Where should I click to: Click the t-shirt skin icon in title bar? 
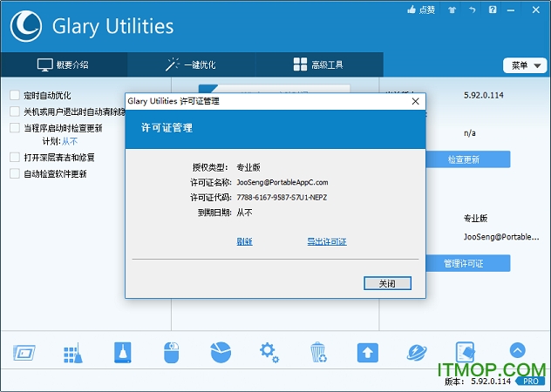point(451,10)
